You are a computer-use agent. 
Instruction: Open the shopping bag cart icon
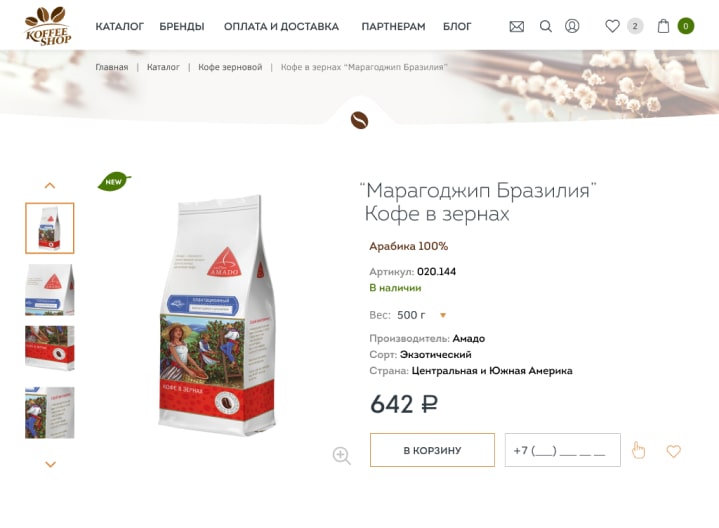coord(663,26)
